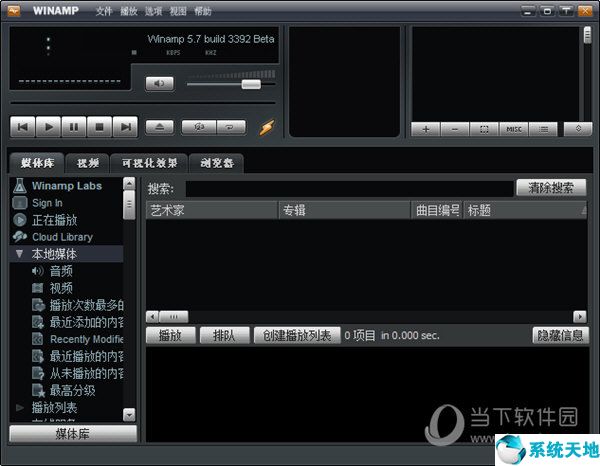Open the 文件 menu
600x466 pixels.
104,11
